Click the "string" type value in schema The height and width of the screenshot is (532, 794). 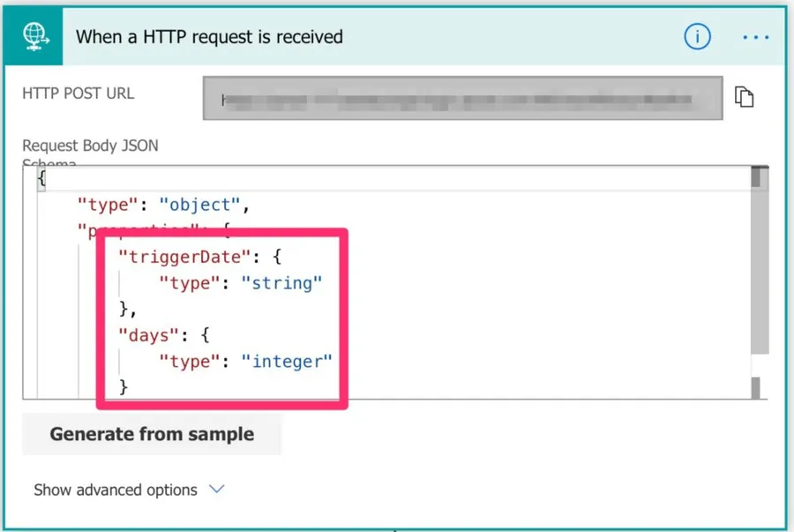284,283
